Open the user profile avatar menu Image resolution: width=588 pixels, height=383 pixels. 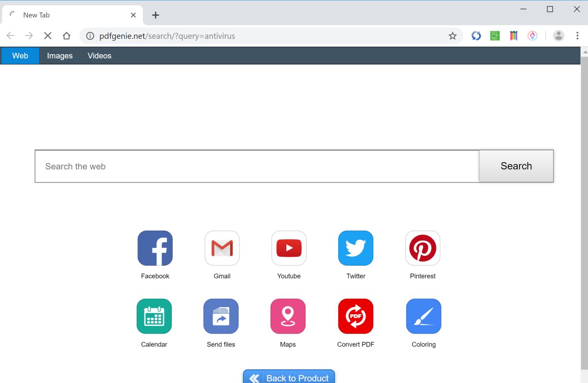(559, 36)
